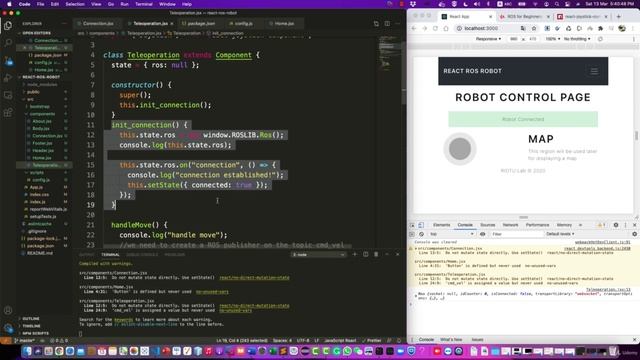Open a new browser tab with plus
The width and height of the screenshot is (640, 360).
619,16
